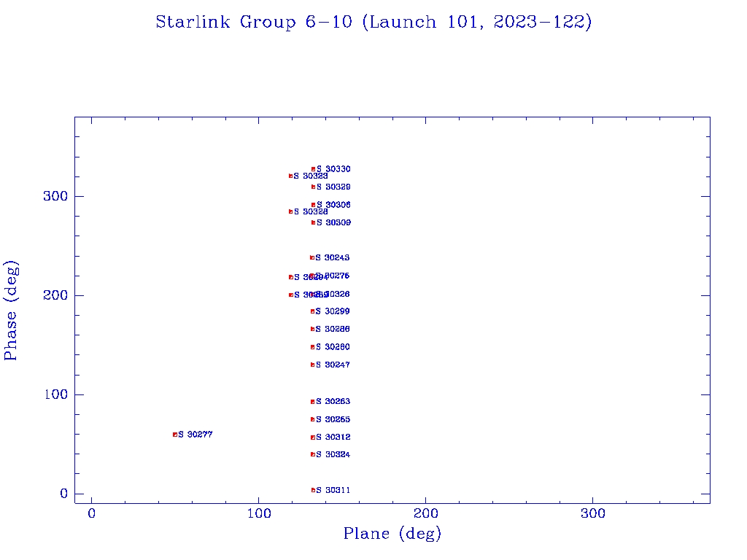Select the red marker for S 30260

pos(313,347)
